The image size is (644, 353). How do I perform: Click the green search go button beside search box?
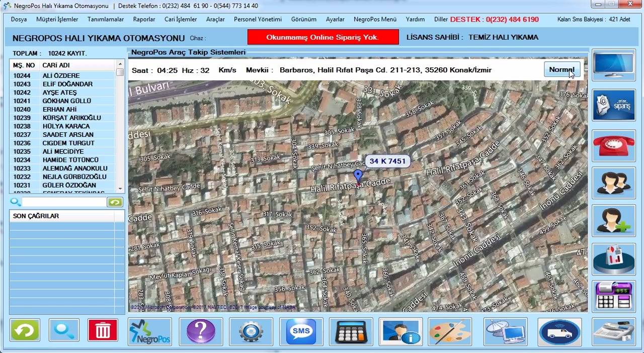(115, 202)
